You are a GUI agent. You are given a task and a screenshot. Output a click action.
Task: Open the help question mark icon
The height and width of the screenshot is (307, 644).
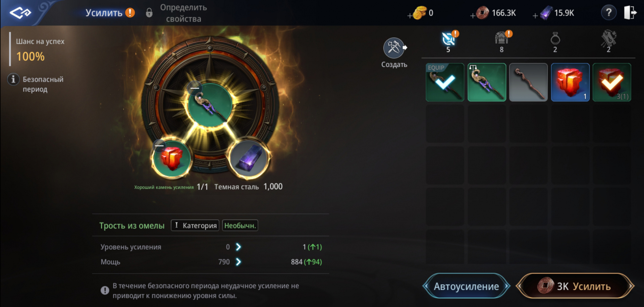click(608, 13)
